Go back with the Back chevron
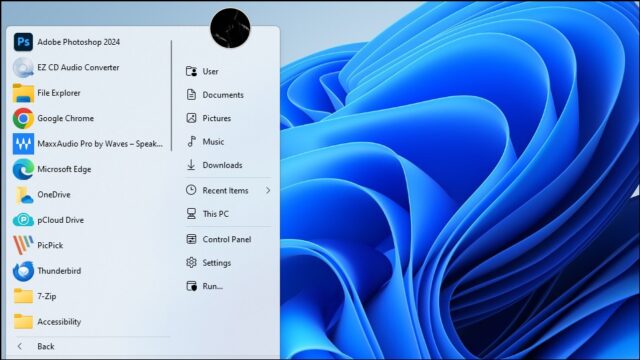Image resolution: width=640 pixels, height=360 pixels. pyautogui.click(x=20, y=347)
